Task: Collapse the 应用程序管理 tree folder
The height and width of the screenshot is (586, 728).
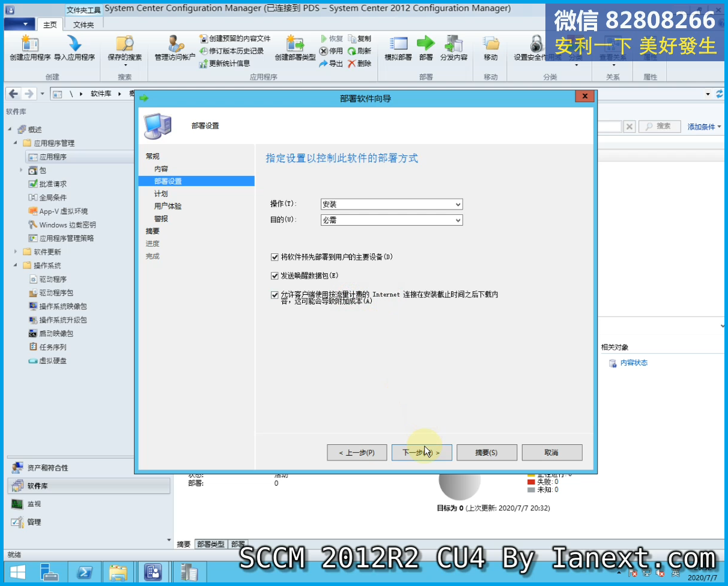Action: point(16,143)
